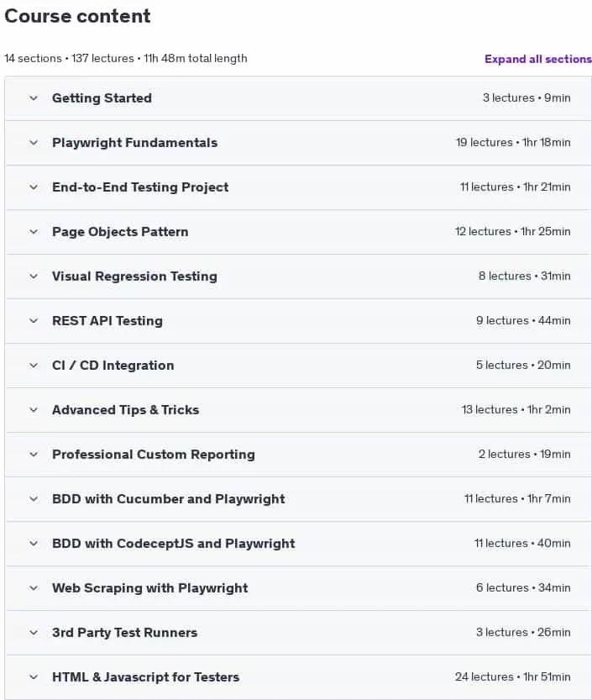
Task: Open the REST API Testing chevron
Action: tap(34, 320)
